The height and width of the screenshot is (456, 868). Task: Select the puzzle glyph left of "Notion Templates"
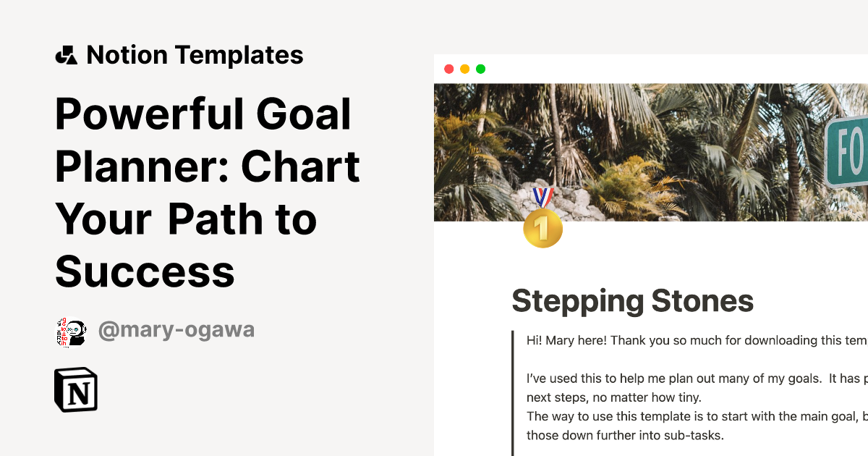tap(67, 54)
